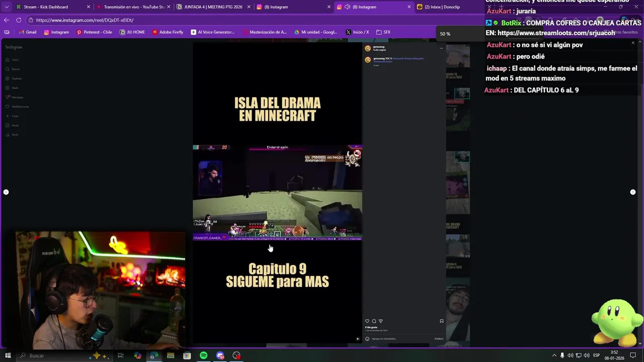The height and width of the screenshot is (362, 644).
Task: Open Windows Start menu
Action: click(8, 355)
